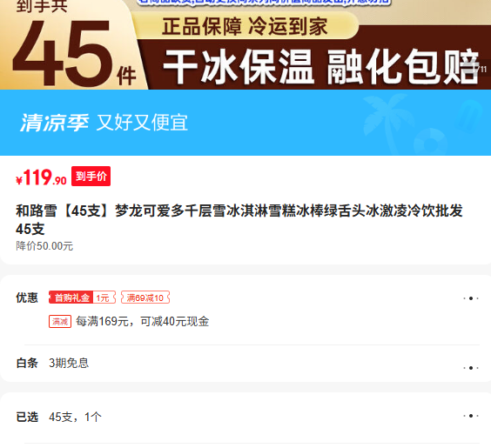Image resolution: width=491 pixels, height=448 pixels.
Task: Open the 清凉季 又好又便宜 promotion banner
Action: point(245,123)
